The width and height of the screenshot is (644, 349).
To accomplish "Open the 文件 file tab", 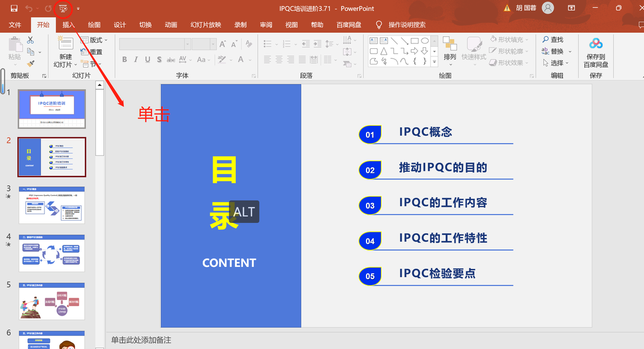I will 15,25.
